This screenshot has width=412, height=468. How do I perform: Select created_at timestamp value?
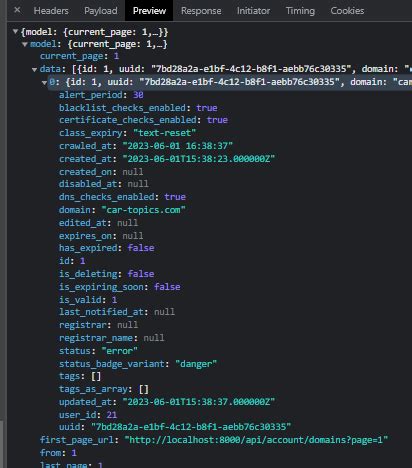coord(199,159)
